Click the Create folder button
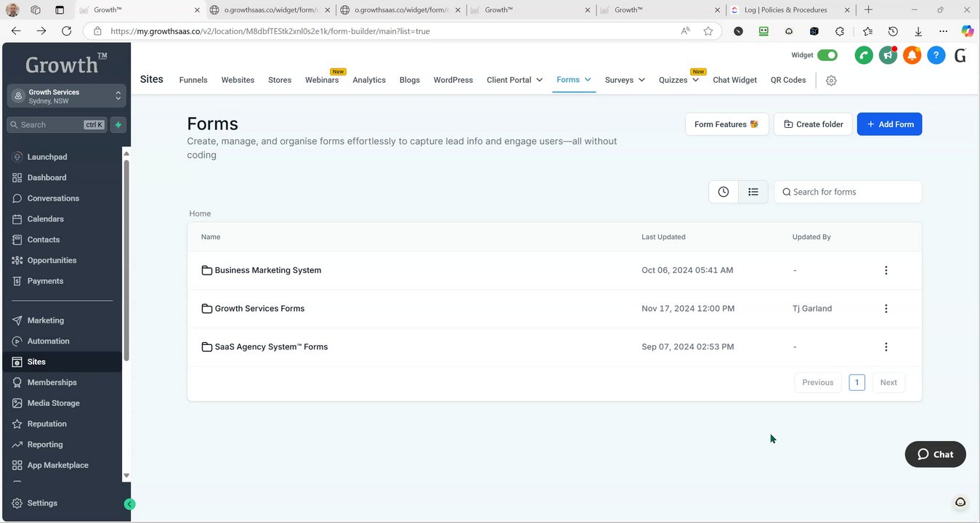The image size is (980, 523). tap(813, 124)
